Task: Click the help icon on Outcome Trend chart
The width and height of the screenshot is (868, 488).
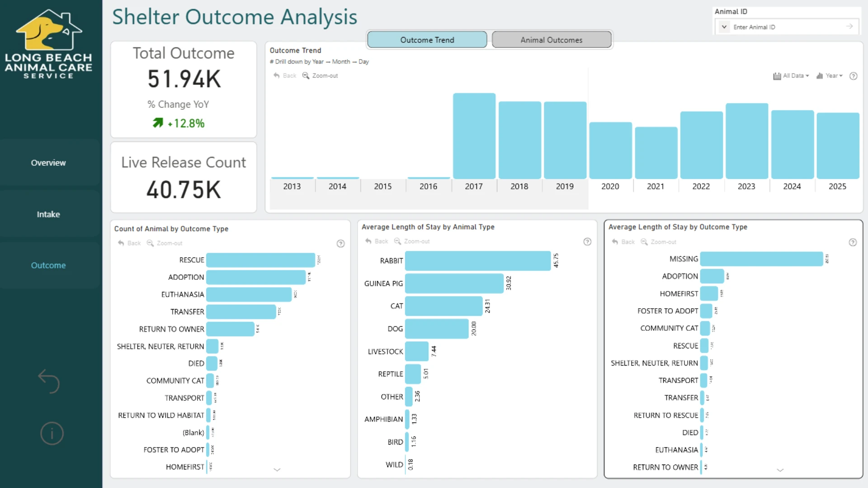Action: point(853,76)
